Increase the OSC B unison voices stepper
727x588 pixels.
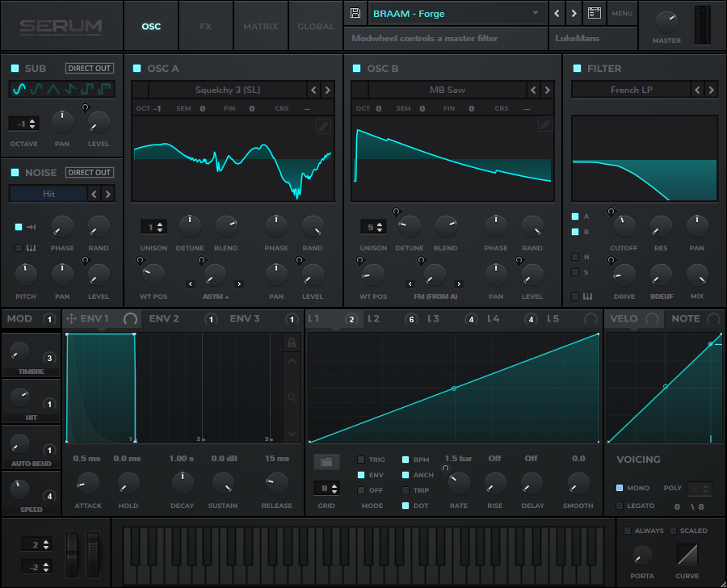tap(380, 225)
